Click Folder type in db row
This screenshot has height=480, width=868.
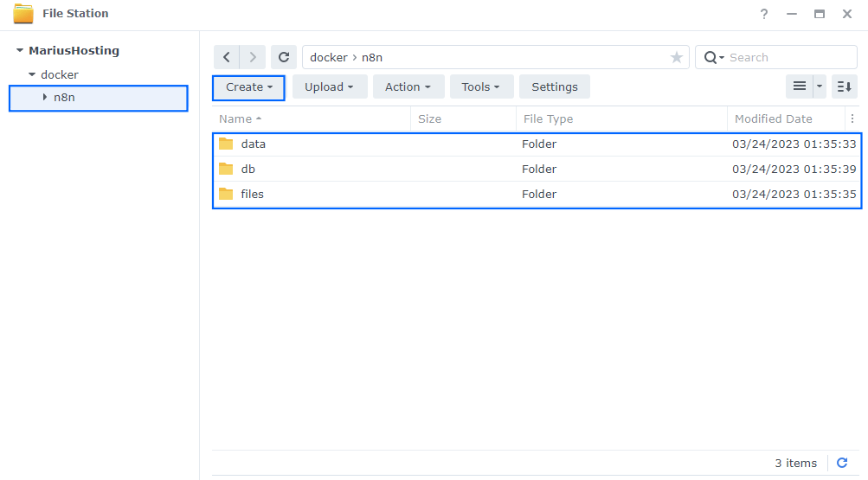point(538,169)
